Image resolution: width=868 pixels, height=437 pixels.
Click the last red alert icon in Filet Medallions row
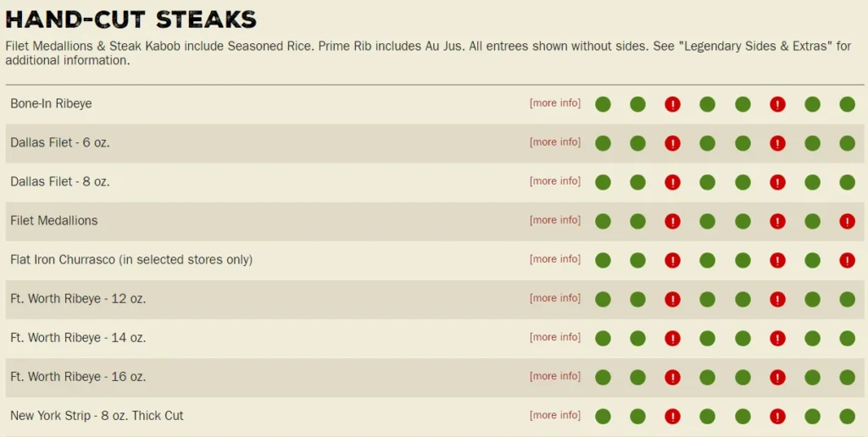coord(847,221)
